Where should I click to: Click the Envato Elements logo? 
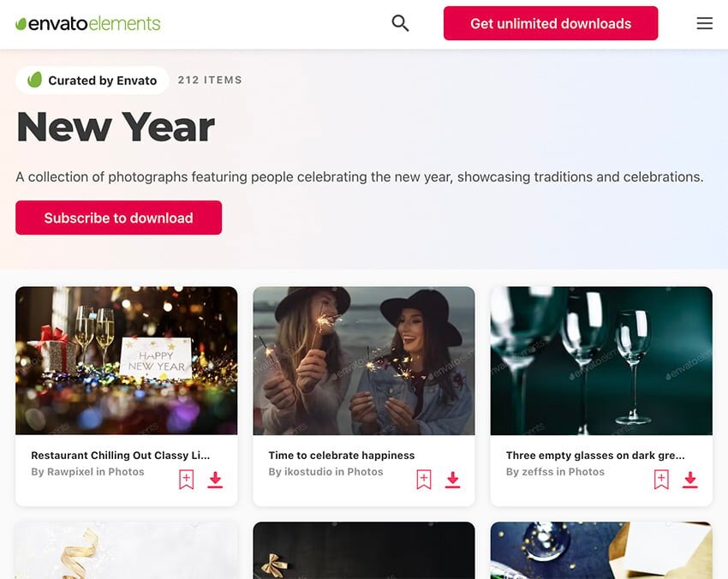click(87, 24)
